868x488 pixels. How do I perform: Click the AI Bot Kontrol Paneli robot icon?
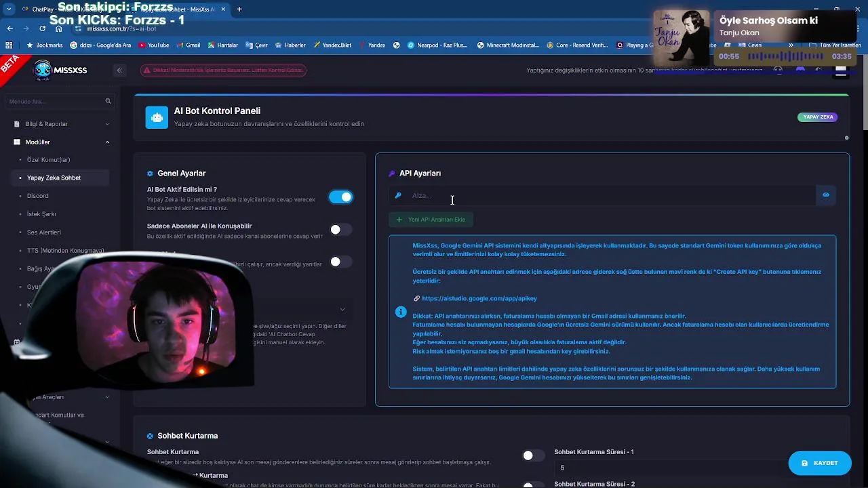point(157,117)
